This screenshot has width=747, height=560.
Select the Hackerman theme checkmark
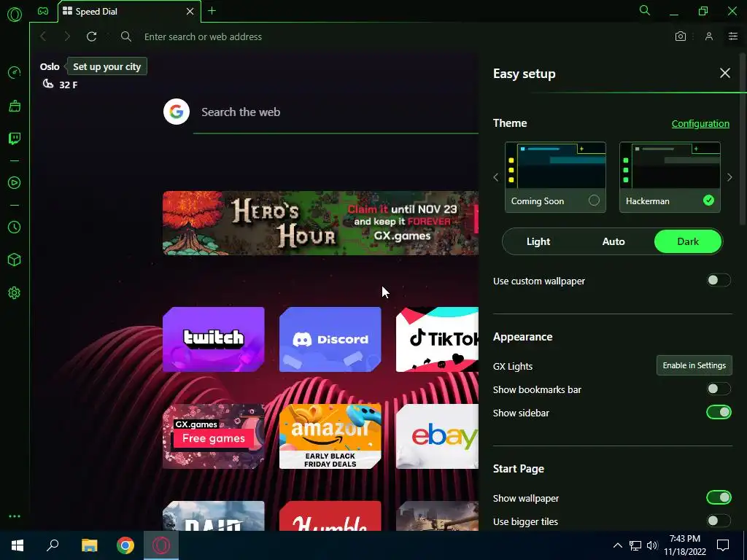coord(708,201)
